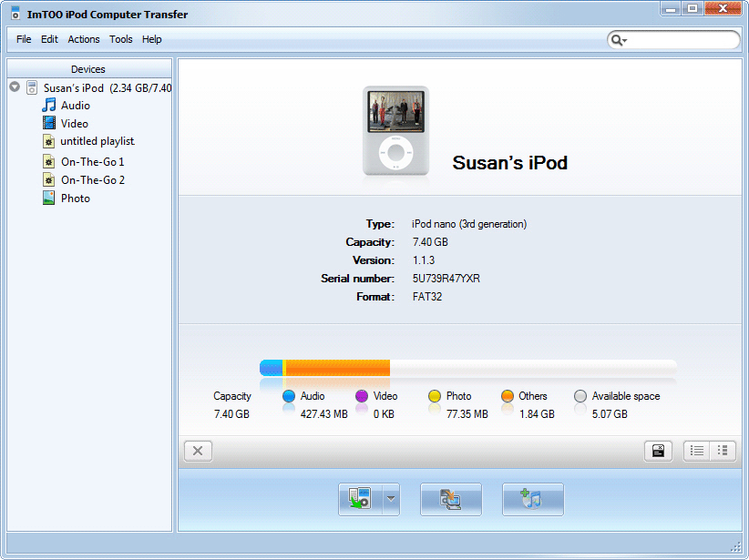Click the orange Others legend dot
749x560 pixels.
(508, 396)
